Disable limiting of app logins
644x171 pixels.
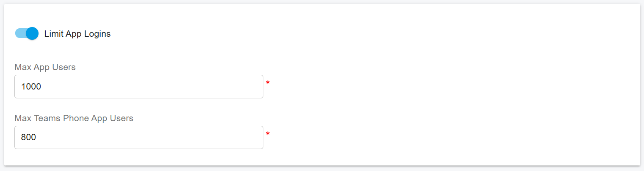tap(27, 33)
